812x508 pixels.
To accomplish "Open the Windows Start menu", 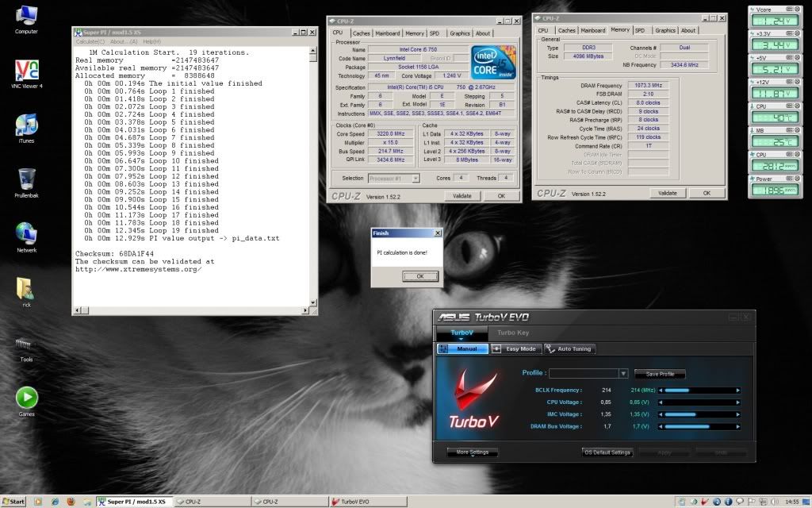I will pyautogui.click(x=13, y=502).
